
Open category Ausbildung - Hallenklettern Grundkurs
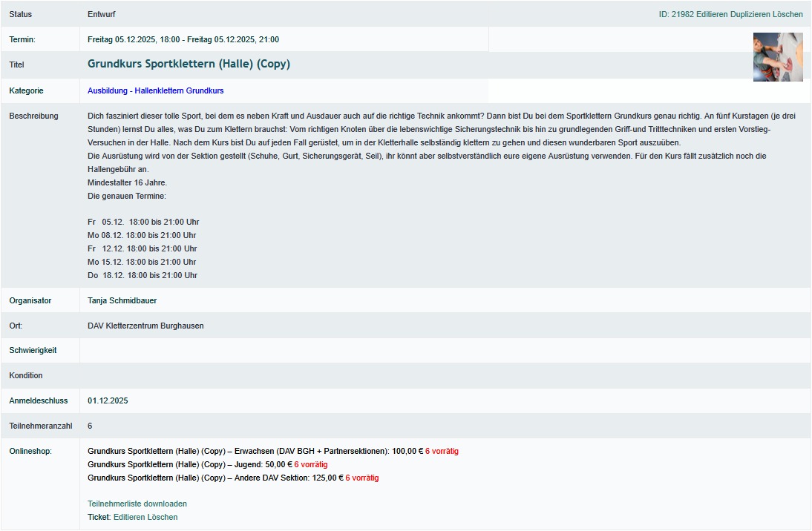click(155, 90)
